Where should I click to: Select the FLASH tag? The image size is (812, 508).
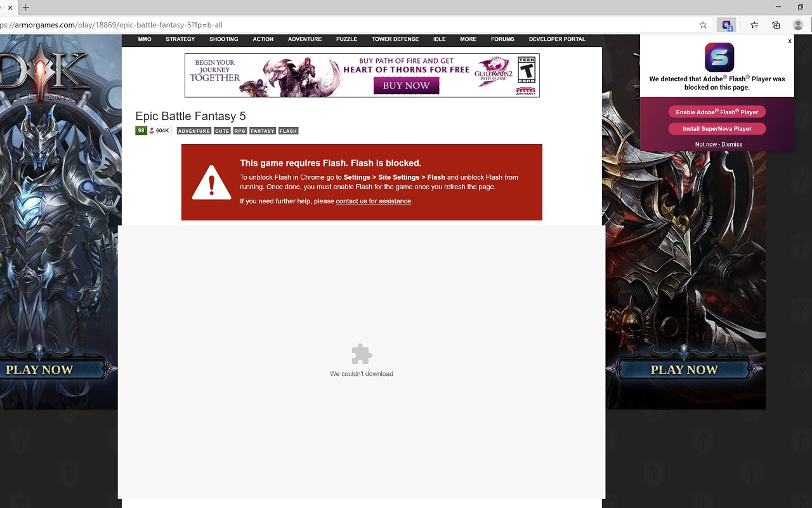click(288, 131)
